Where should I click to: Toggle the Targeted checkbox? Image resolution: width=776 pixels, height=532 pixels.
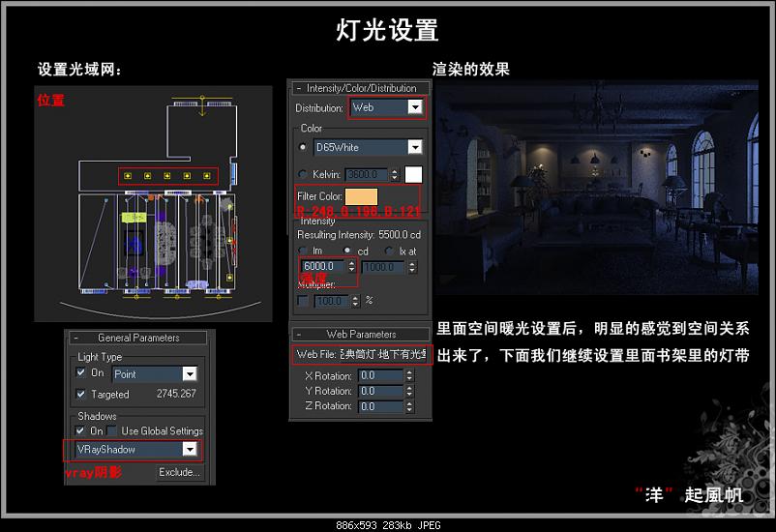coord(81,394)
